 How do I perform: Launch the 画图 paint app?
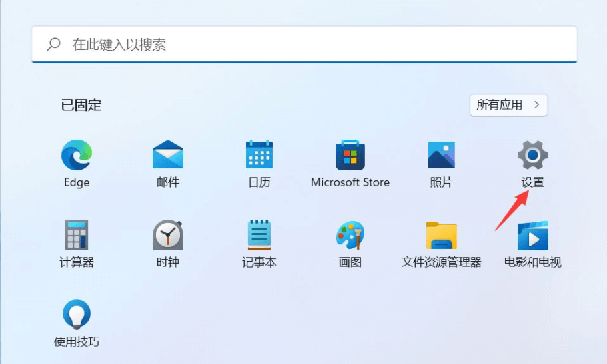tap(350, 235)
